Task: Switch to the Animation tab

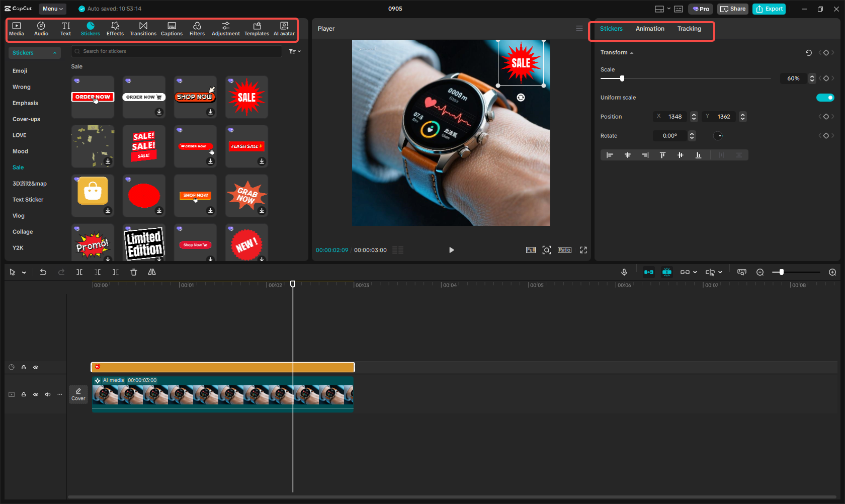Action: 650,29
